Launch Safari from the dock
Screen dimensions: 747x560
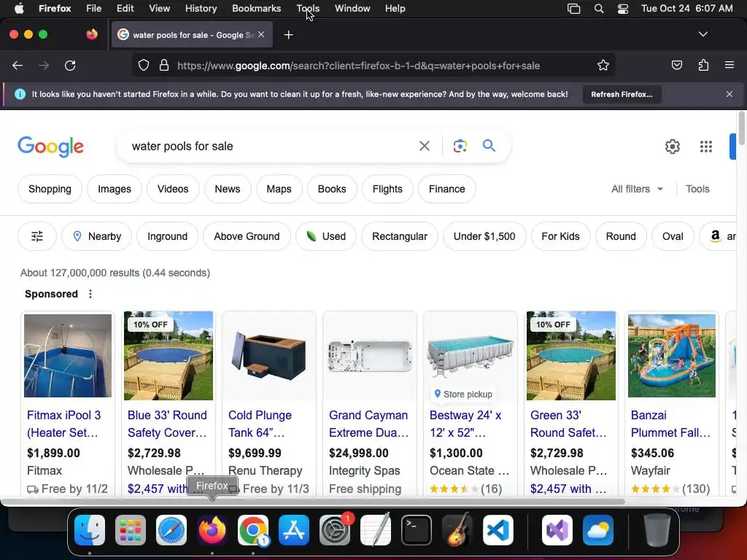tap(171, 530)
